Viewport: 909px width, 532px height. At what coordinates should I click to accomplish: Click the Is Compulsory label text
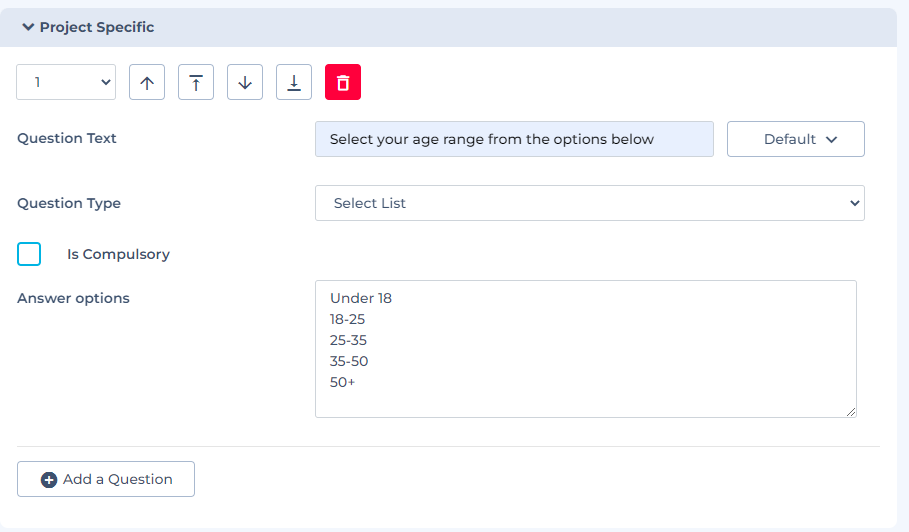pos(118,254)
